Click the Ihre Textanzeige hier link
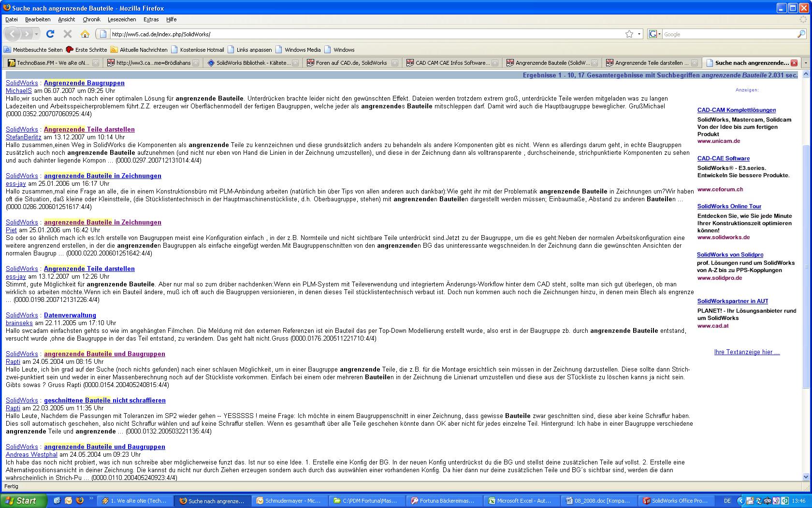Screen dimensions: 812x508 click(x=747, y=352)
